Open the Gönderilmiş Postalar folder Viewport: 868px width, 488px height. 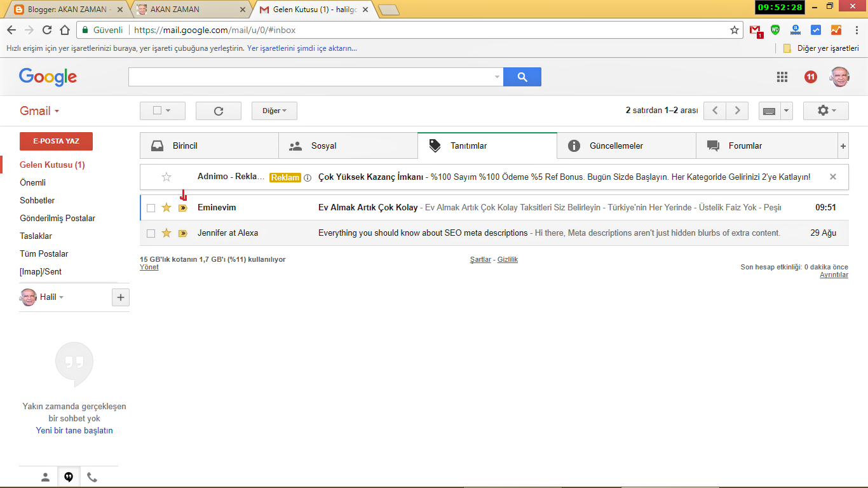tap(57, 219)
